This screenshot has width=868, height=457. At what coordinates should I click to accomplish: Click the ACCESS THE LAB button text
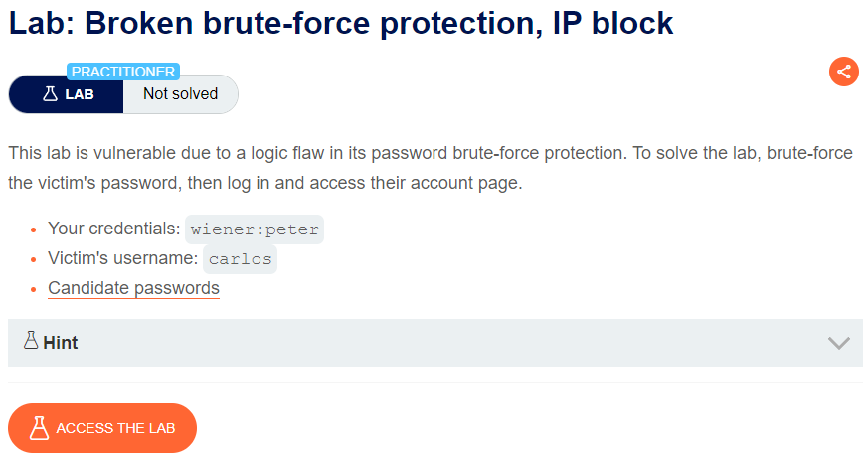tap(115, 428)
